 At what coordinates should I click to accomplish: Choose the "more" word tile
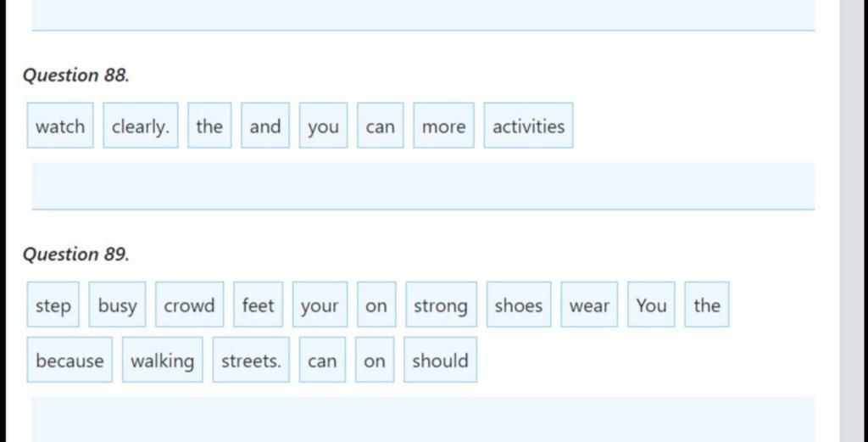click(443, 126)
